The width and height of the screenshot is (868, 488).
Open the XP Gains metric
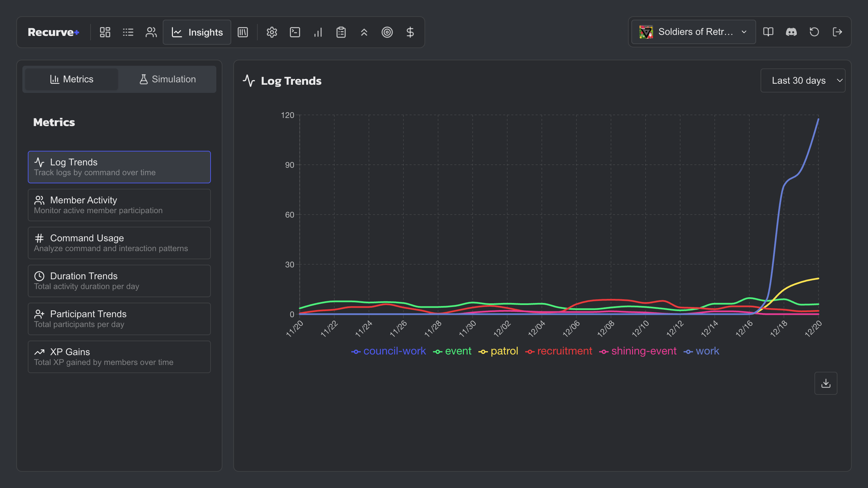(x=119, y=357)
